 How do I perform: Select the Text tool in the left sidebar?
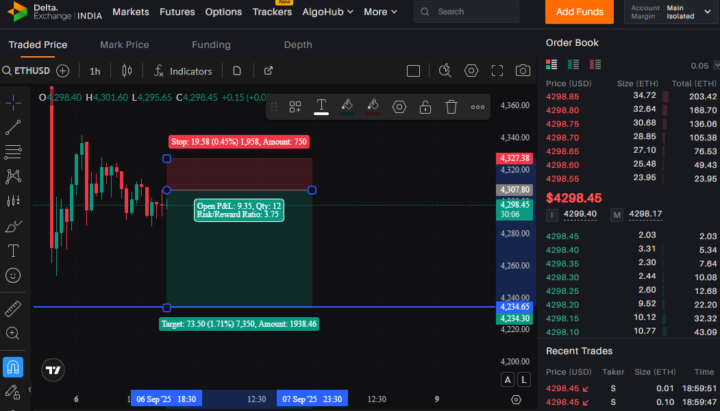point(13,251)
